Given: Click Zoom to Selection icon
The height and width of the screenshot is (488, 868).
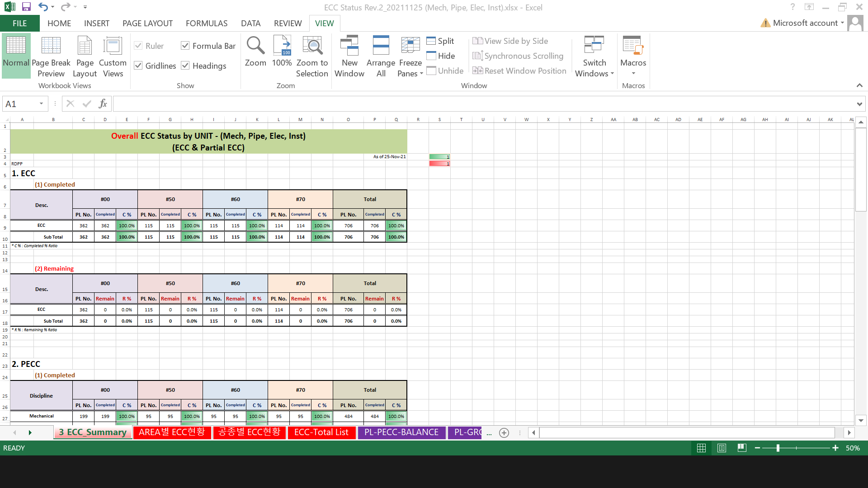Looking at the screenshot, I should [312, 46].
